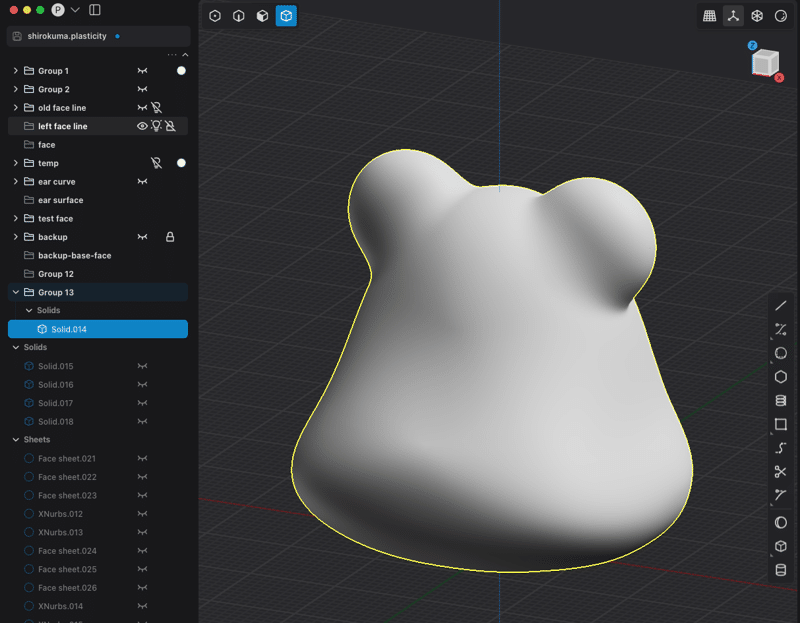
Task: Switch to control point selection mode
Action: [x=215, y=16]
